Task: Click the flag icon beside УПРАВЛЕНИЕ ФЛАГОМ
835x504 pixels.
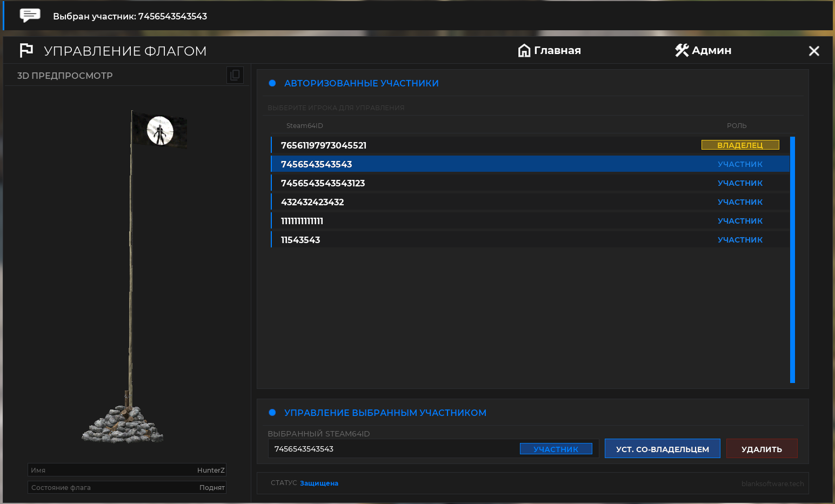Action: 26,50
